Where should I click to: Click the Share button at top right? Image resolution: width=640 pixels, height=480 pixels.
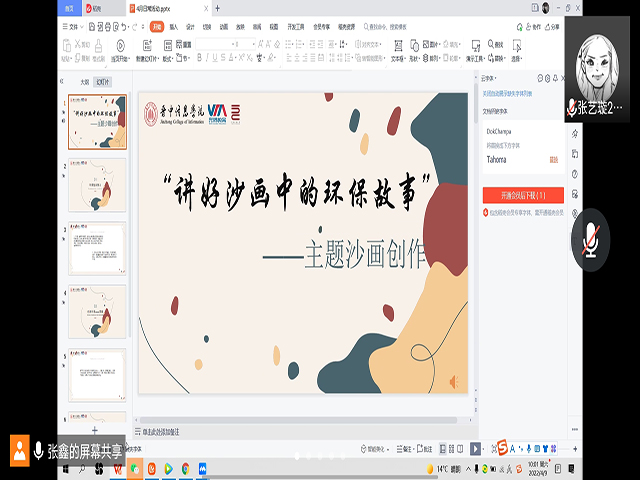pos(552,27)
